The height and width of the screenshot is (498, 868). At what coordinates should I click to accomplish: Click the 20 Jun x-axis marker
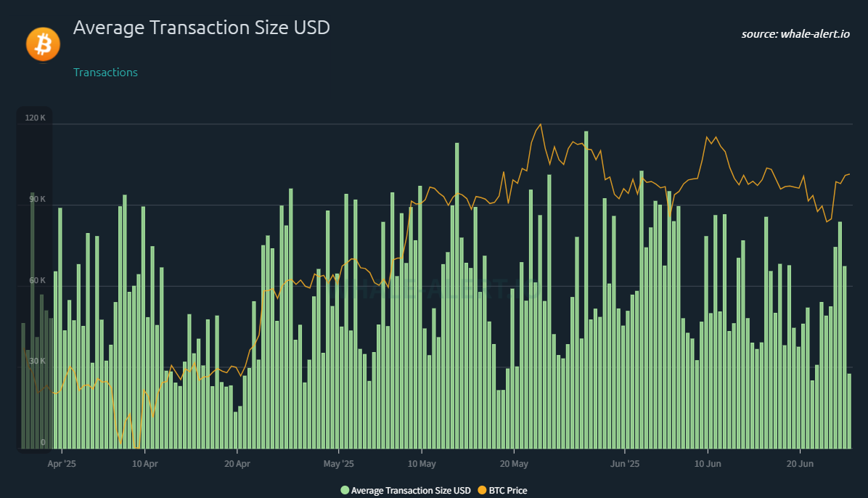(x=800, y=464)
